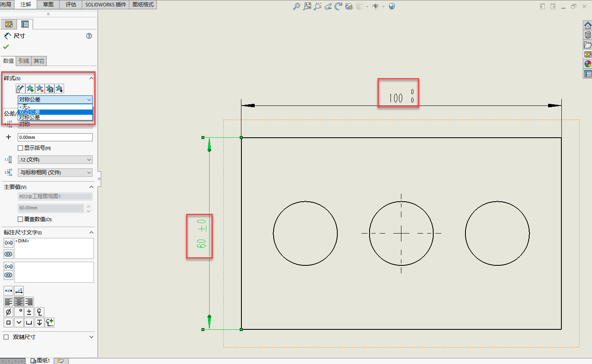Click the green checkmark to accept dimension
Screen dimensions: 592x364
coord(6,47)
